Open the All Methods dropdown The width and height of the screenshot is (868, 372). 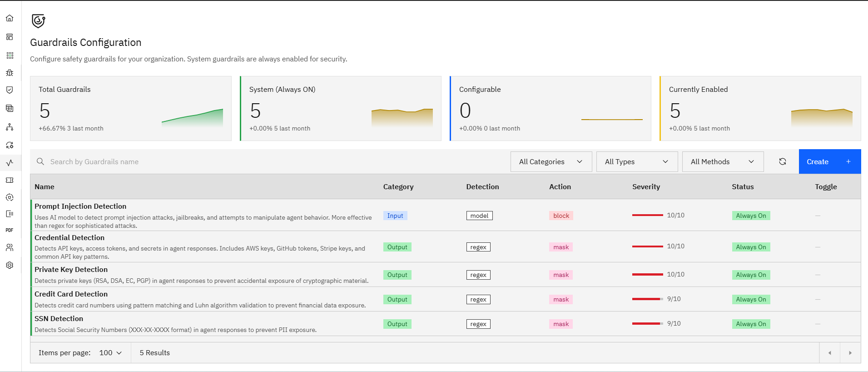coord(723,161)
